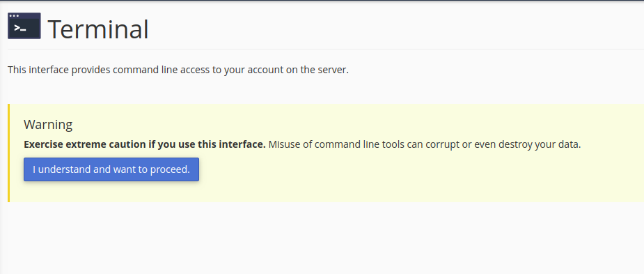Click the prompt symbol inside Terminal icon
This screenshot has width=644, height=274.
[20, 29]
